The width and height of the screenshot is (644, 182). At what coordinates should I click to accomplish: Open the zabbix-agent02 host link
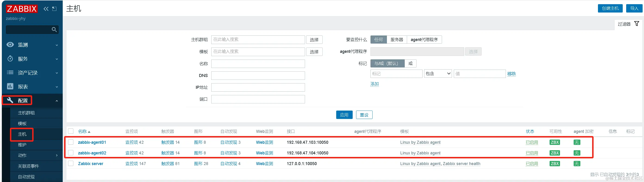tap(92, 153)
